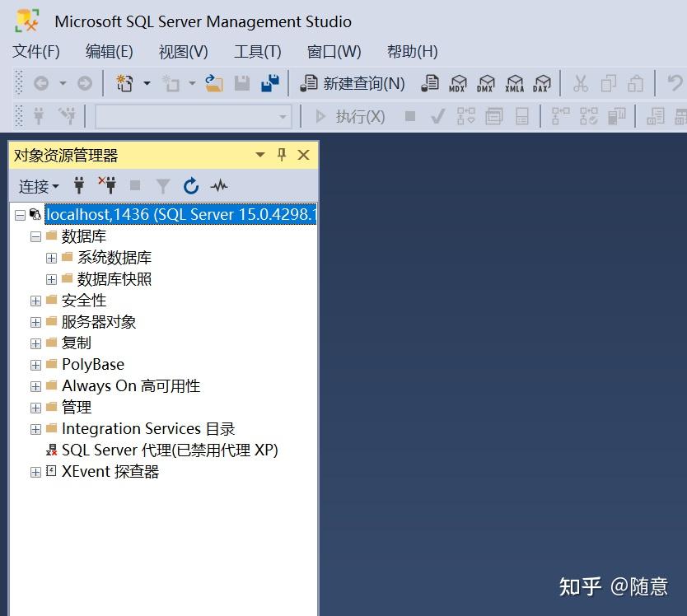The width and height of the screenshot is (687, 616).
Task: Click the Parse checkmark icon
Action: tap(437, 116)
